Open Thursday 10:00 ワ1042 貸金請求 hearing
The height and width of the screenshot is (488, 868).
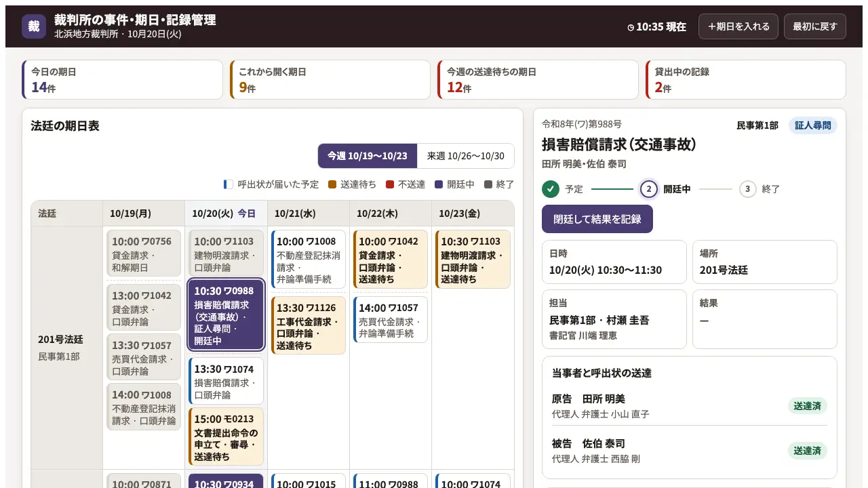391,260
